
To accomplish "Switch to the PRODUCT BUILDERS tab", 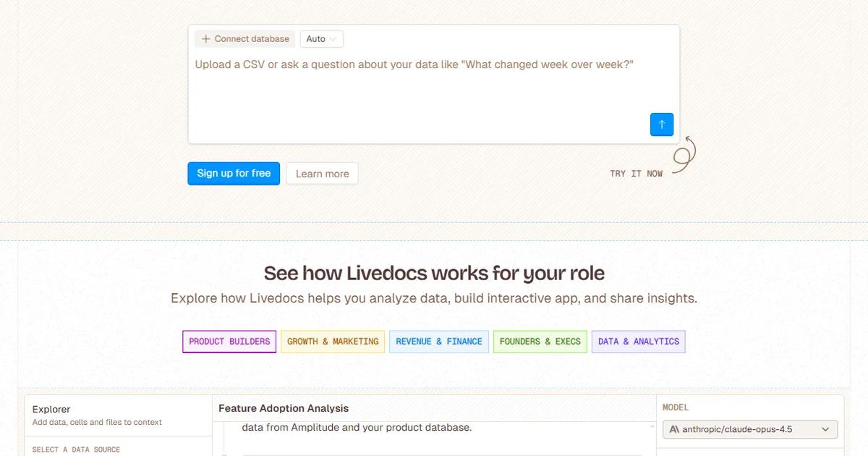I will coord(229,341).
